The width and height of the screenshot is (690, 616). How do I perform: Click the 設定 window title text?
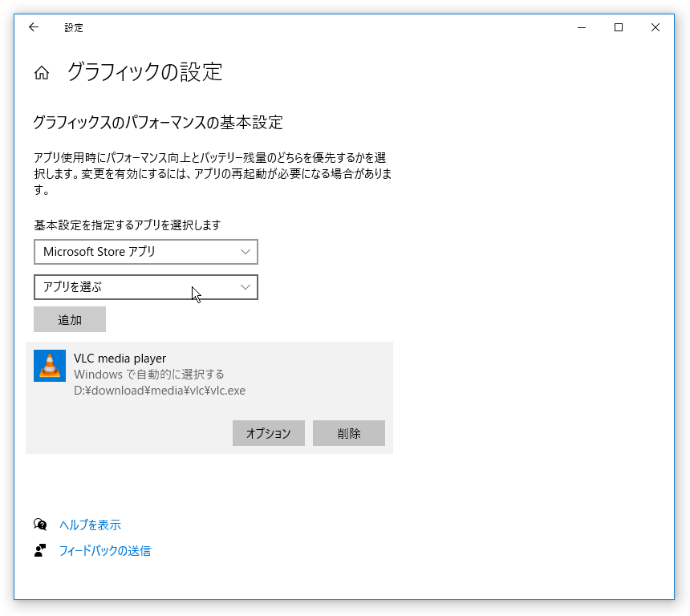(74, 28)
